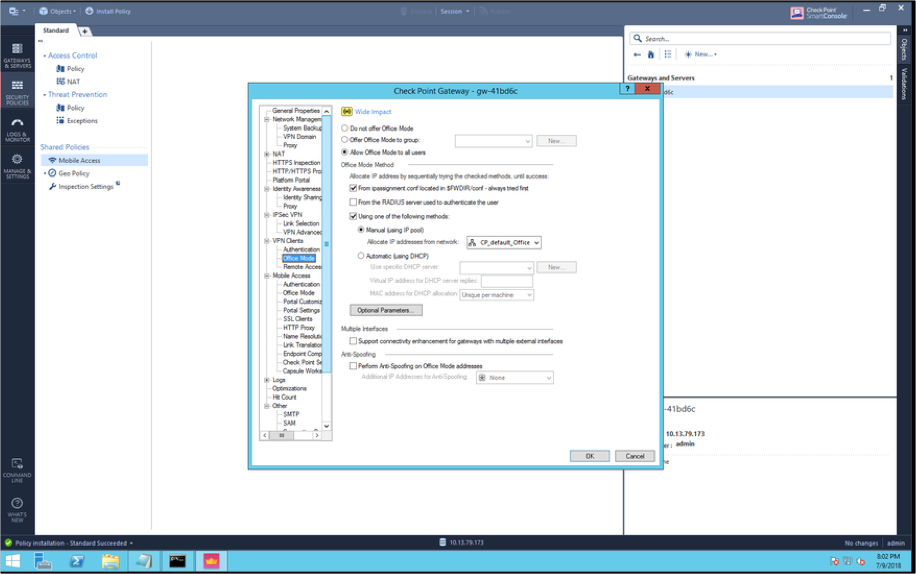Click the home icon in objects panel
This screenshot has height=574, width=916.
click(x=651, y=54)
